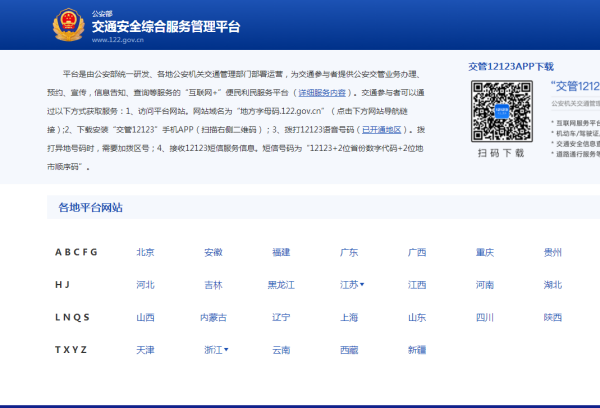The width and height of the screenshot is (600, 408).
Task: Open the 贵州 platform site
Action: coord(553,252)
